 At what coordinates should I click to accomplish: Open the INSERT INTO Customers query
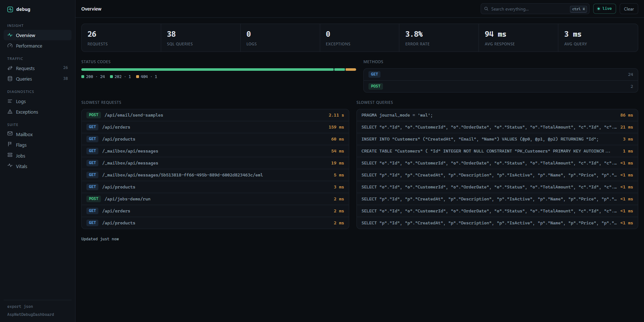click(497, 139)
